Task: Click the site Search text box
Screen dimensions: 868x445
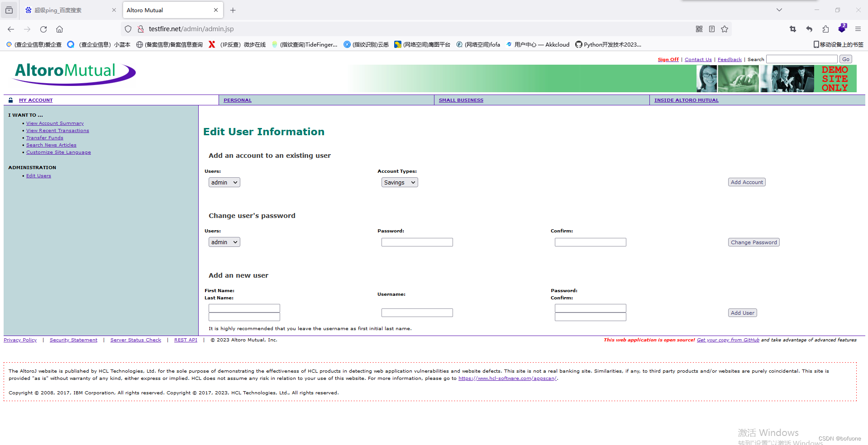Action: click(801, 59)
